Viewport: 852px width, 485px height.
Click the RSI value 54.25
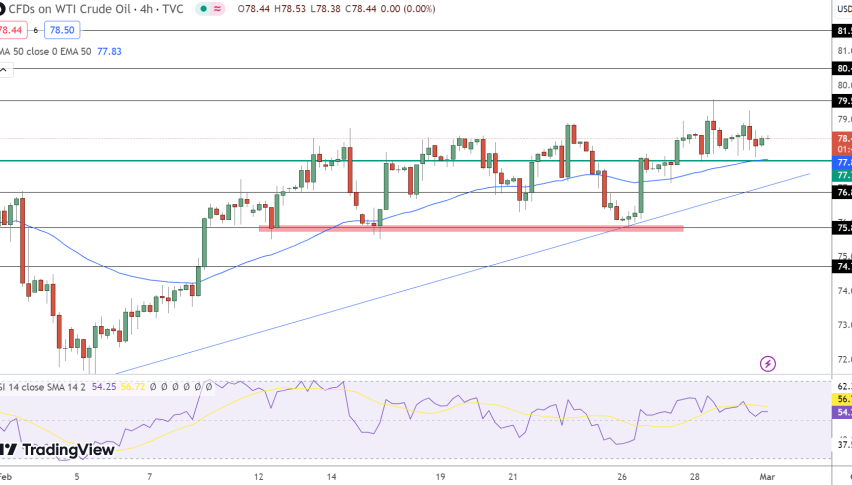coord(104,387)
